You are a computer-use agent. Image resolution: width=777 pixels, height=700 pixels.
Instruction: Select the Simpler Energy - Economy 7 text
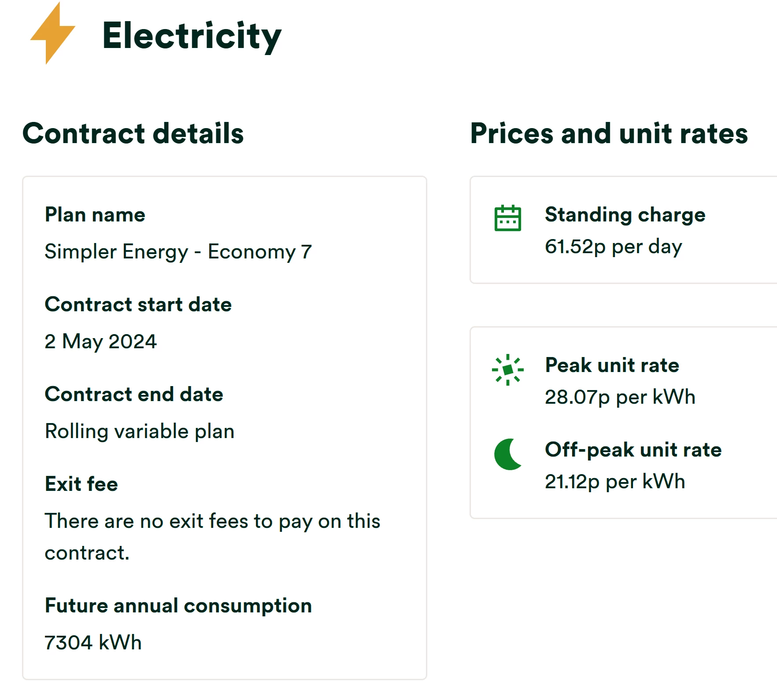[x=178, y=252]
